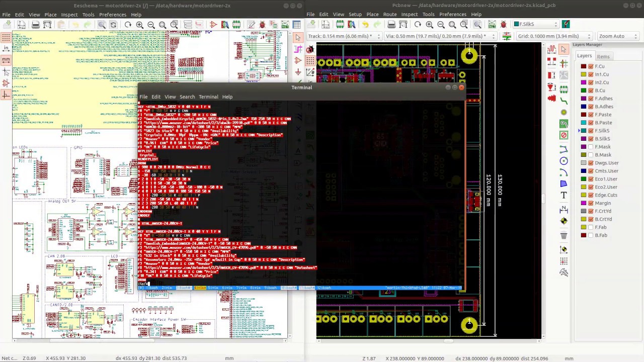Viewport: 644px width, 362px height.
Task: Click Zoom in icon in Pcbnew toolbar
Action: [x=429, y=25]
